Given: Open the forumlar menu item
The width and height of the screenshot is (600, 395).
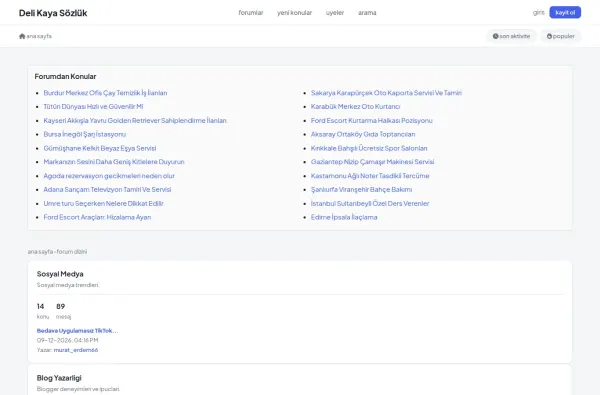Looking at the screenshot, I should pyautogui.click(x=251, y=13).
